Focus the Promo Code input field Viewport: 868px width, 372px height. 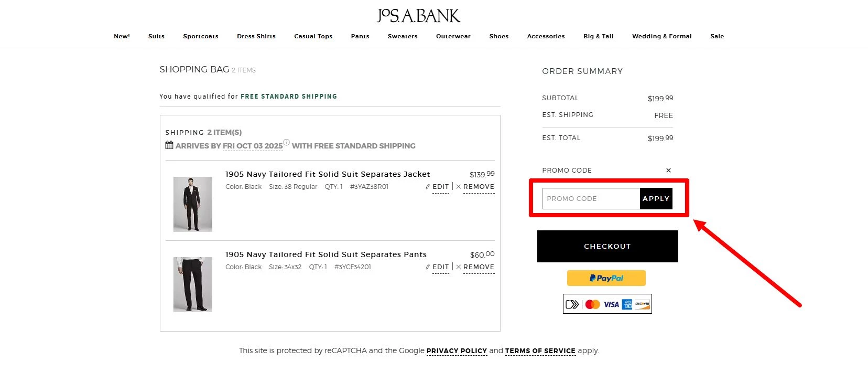point(591,199)
